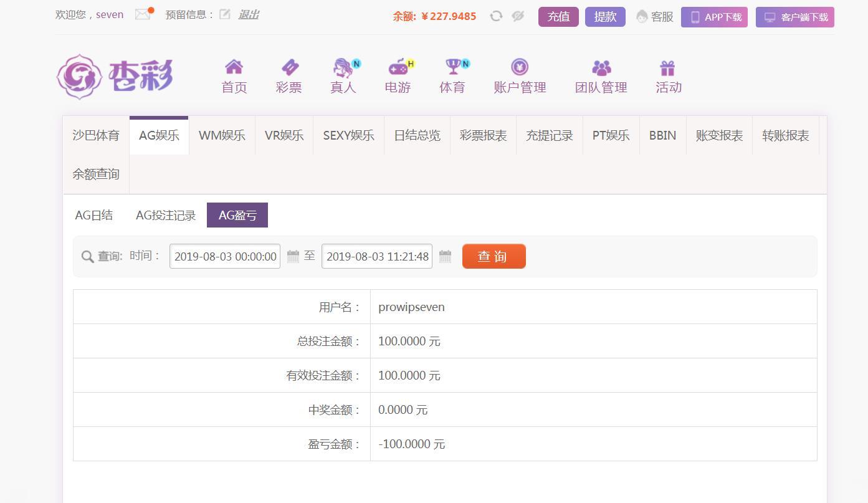Switch to the PT娱乐 tab
The height and width of the screenshot is (503, 868).
click(611, 135)
